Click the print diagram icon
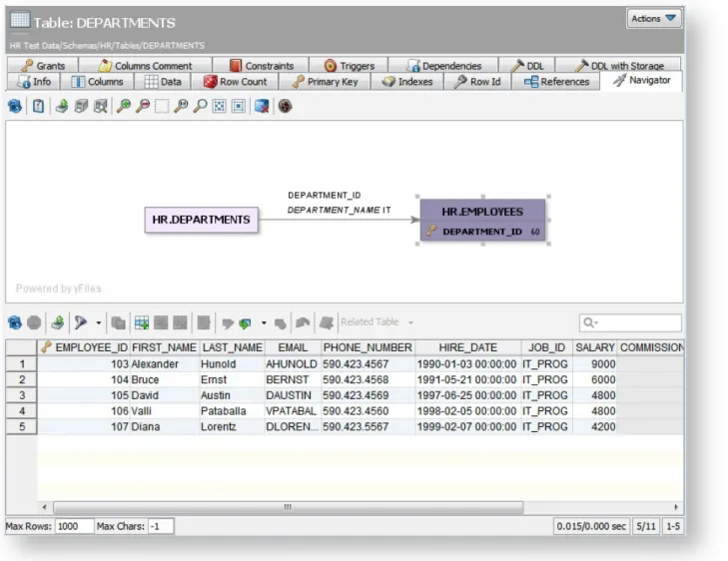The width and height of the screenshot is (728, 561). point(81,106)
